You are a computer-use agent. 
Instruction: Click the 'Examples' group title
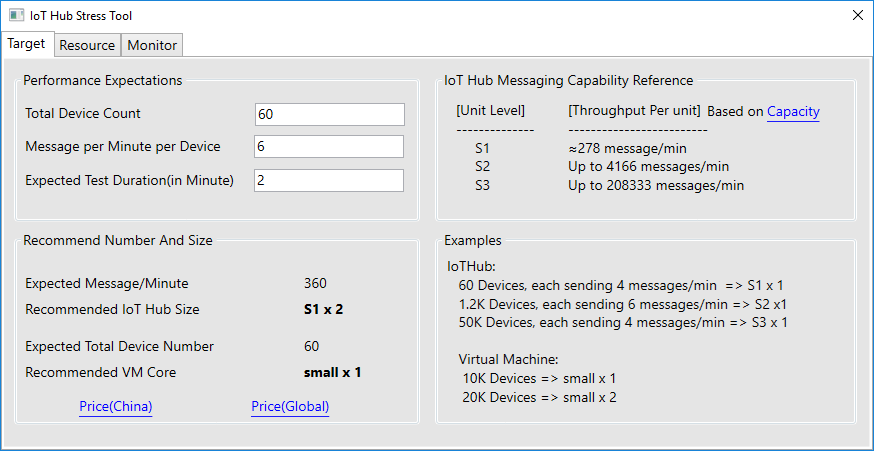point(473,241)
